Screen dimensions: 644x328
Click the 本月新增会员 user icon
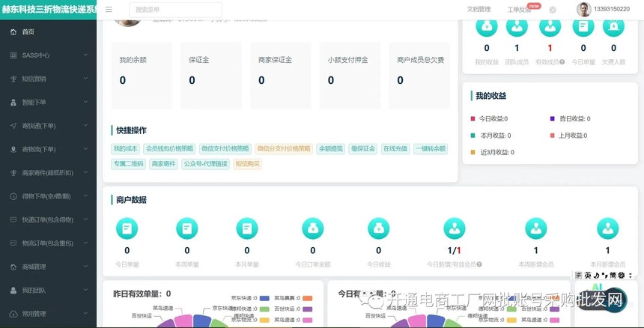[x=607, y=228]
